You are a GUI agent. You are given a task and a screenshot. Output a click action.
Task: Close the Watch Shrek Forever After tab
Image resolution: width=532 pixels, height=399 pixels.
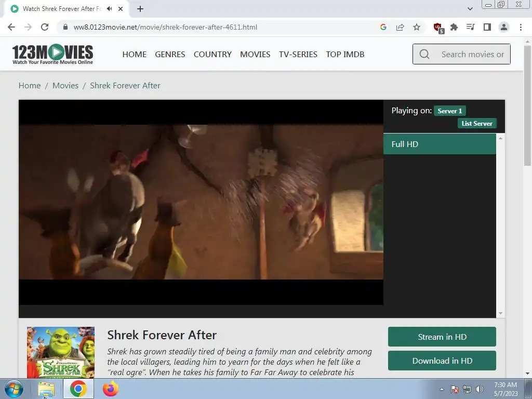121,9
